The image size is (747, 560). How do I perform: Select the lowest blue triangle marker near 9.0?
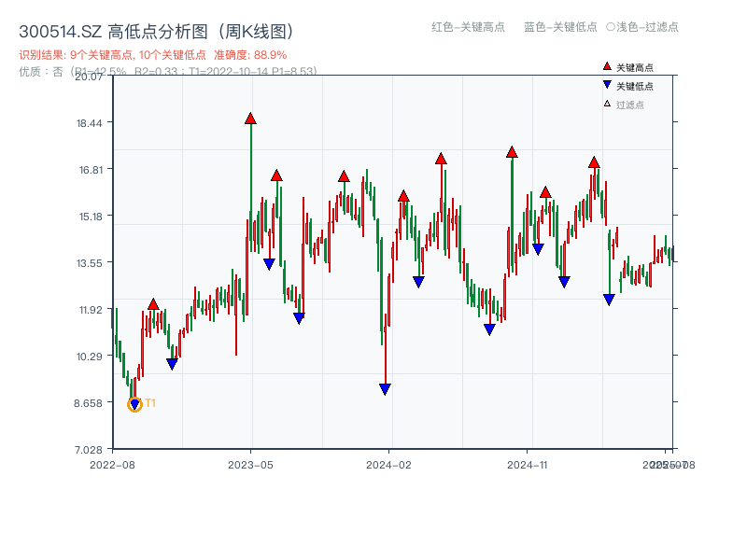click(387, 390)
